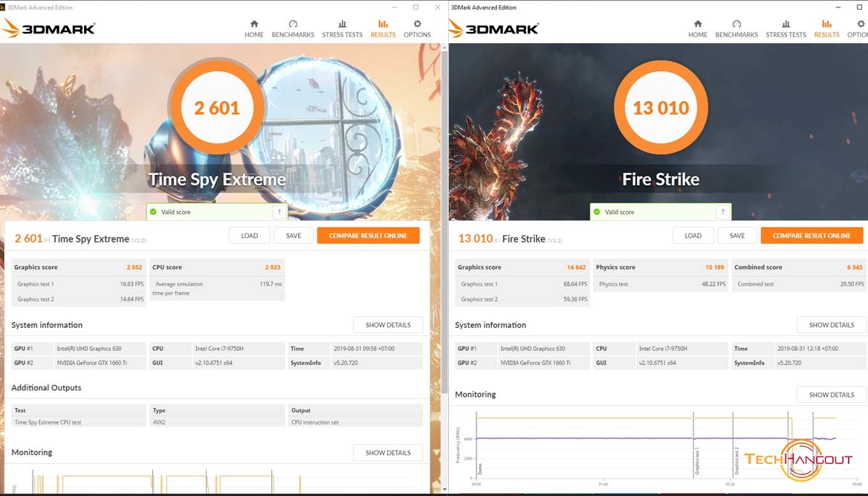
Task: Click Intel Core i7-9750H in Time Spy window
Action: point(219,349)
